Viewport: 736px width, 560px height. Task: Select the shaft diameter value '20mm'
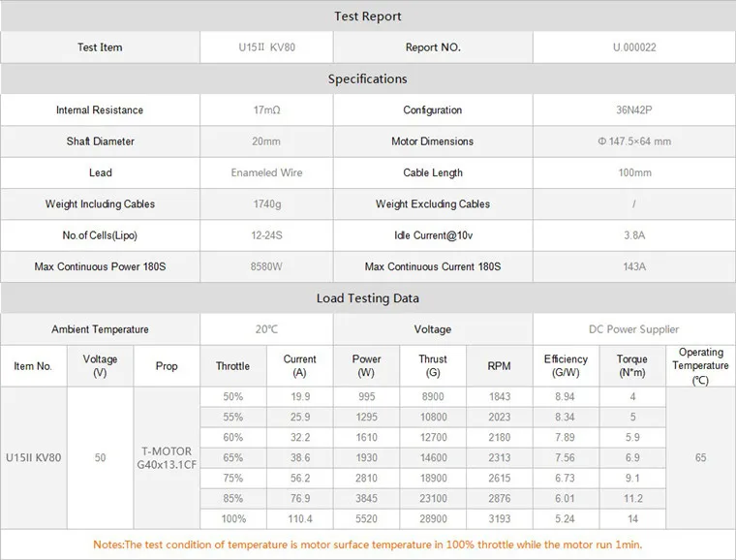(x=266, y=141)
